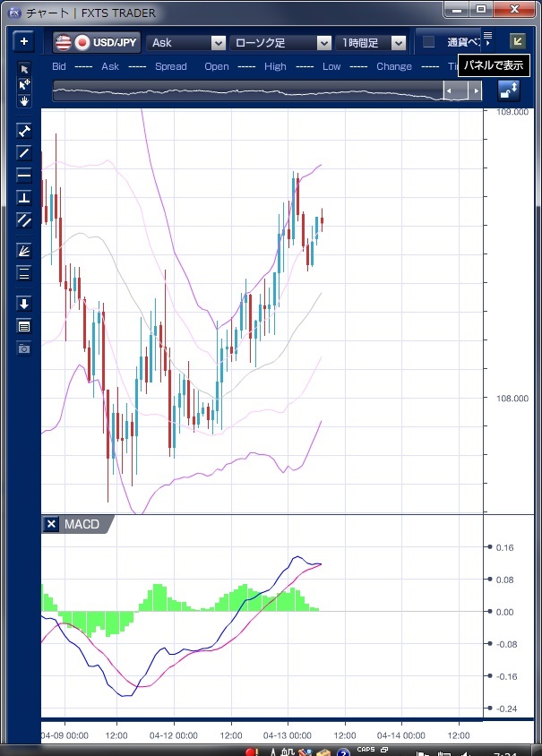Pick the horizontal line drawing tool

(x=24, y=175)
